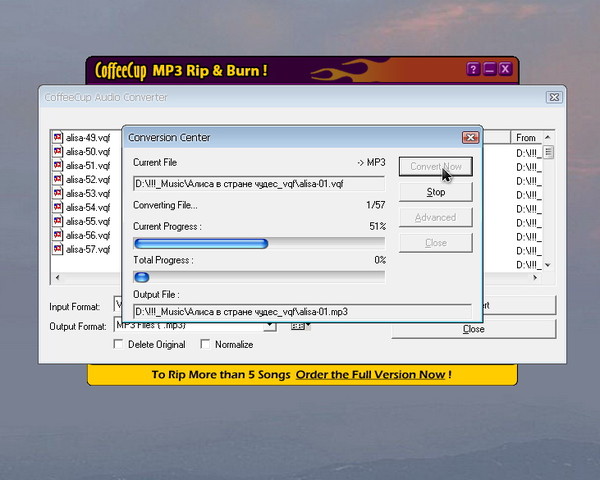Screen dimensions: 600x480
Task: Click the Close button in Audio Converter window
Action: pos(474,329)
